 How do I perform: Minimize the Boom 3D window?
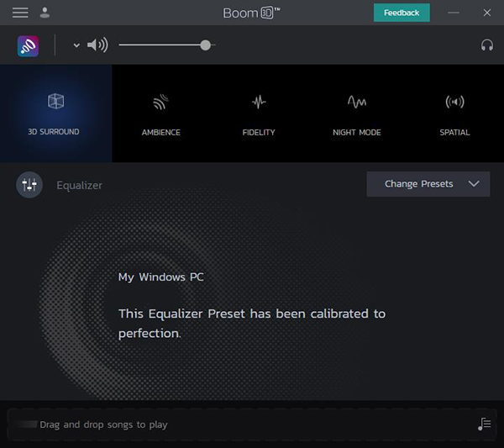454,13
